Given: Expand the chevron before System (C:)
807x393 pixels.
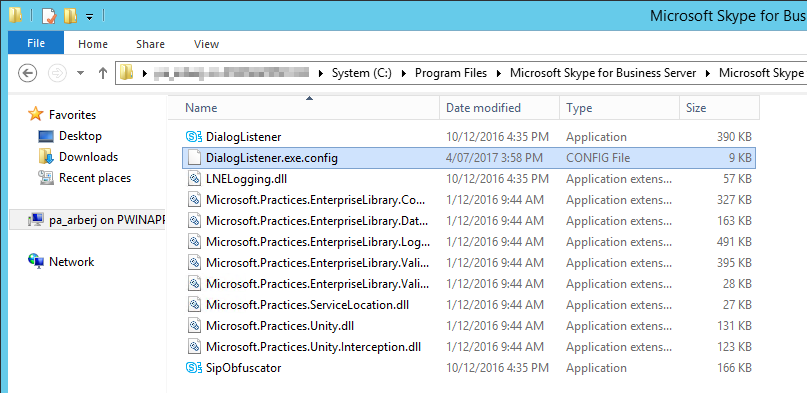Looking at the screenshot, I should 321,73.
